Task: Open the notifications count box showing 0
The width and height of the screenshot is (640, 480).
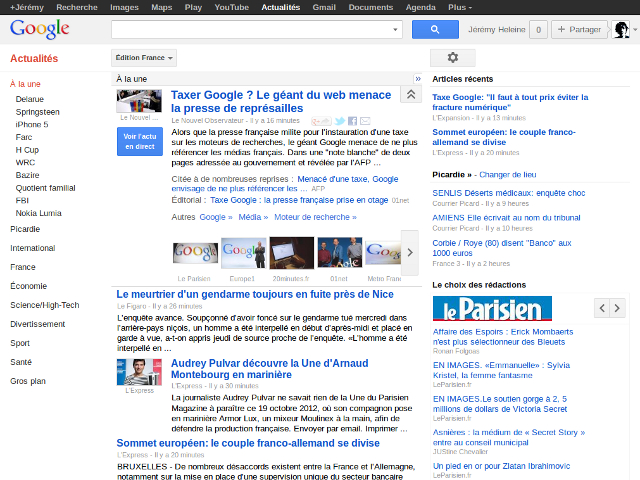Action: pos(538,29)
